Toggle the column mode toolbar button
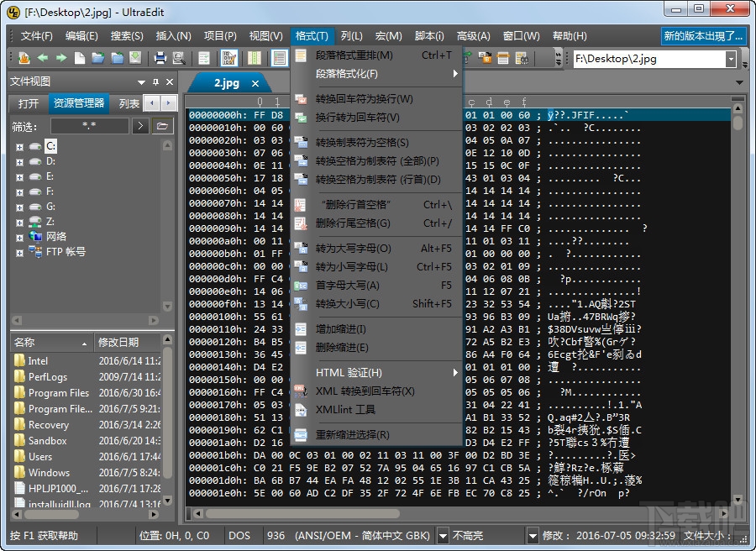Screen dimensions: 756x551 254,57
